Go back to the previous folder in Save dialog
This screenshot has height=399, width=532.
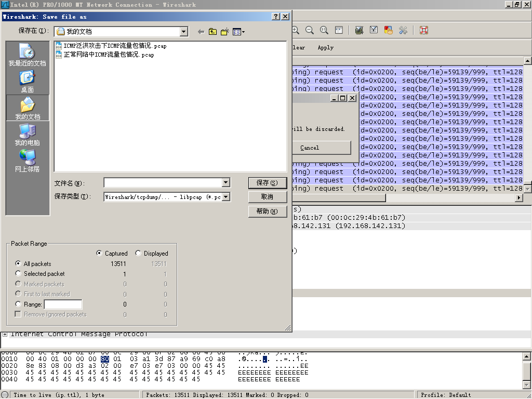click(x=201, y=32)
